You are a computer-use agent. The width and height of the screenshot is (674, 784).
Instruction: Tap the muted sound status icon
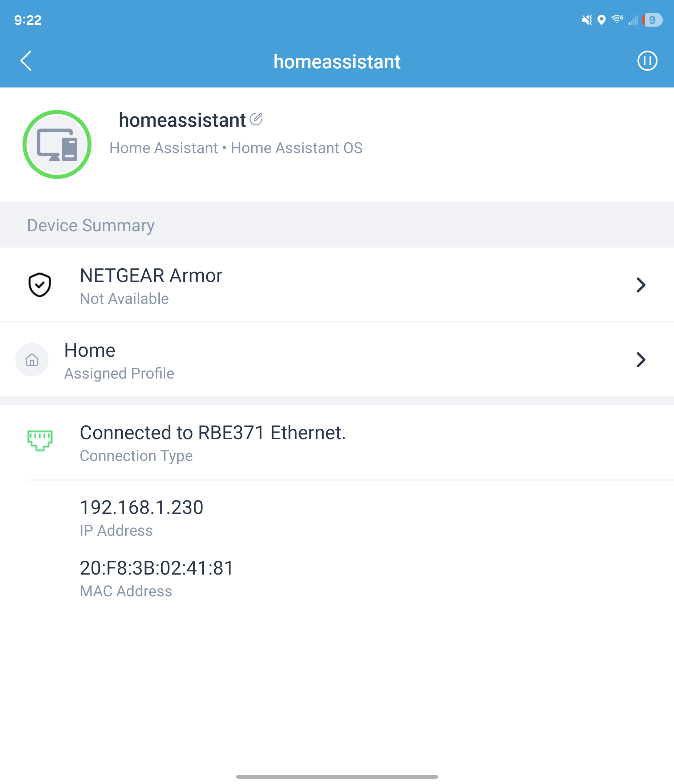586,20
